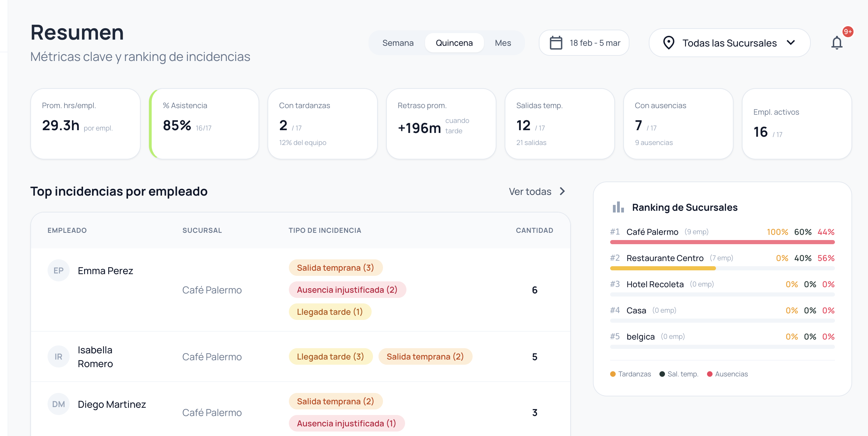Viewport: 868px width, 436px height.
Task: Select the Retraso prom. card
Action: point(441,124)
